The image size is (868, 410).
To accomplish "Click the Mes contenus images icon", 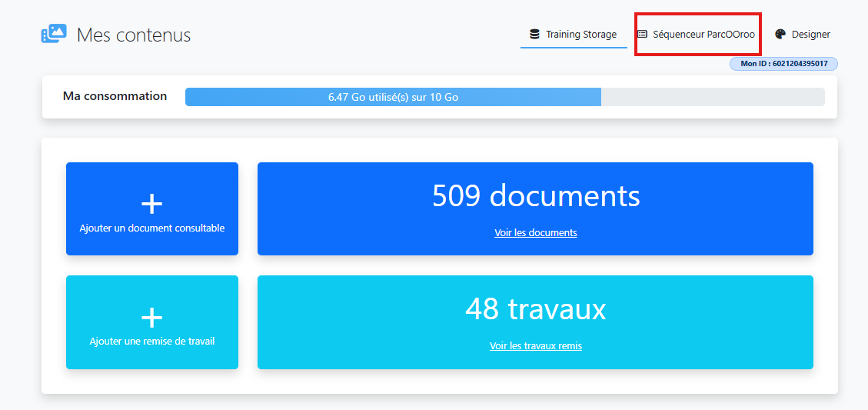I will pyautogui.click(x=55, y=34).
